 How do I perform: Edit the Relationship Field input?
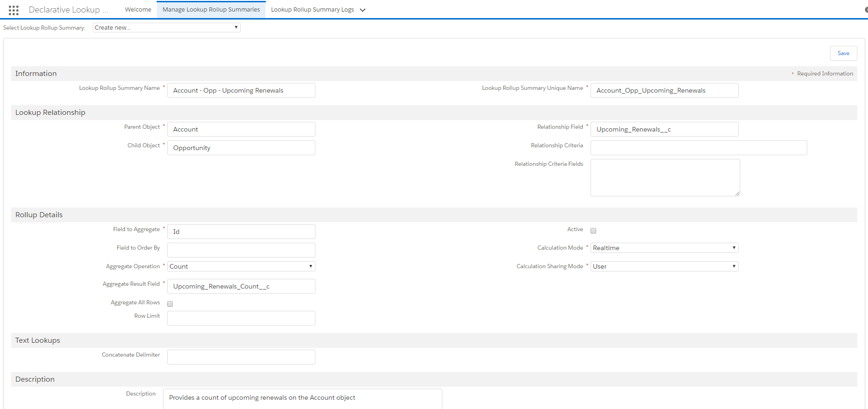665,129
